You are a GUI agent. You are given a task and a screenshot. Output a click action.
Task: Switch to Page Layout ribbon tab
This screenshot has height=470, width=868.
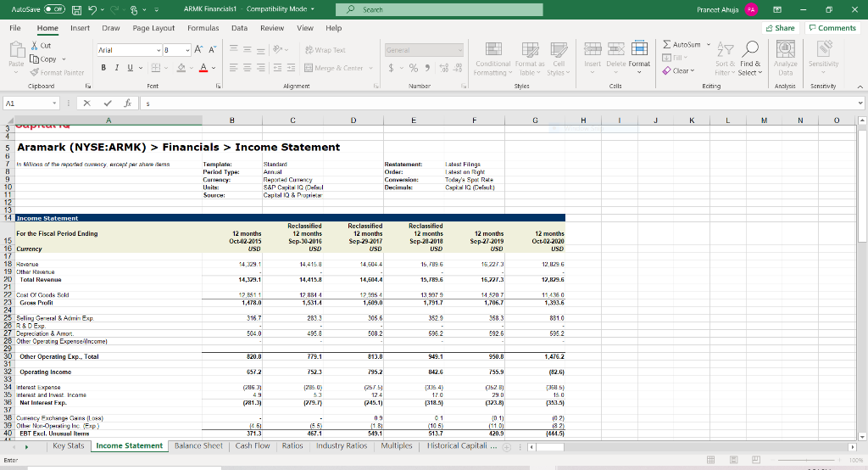[153, 28]
